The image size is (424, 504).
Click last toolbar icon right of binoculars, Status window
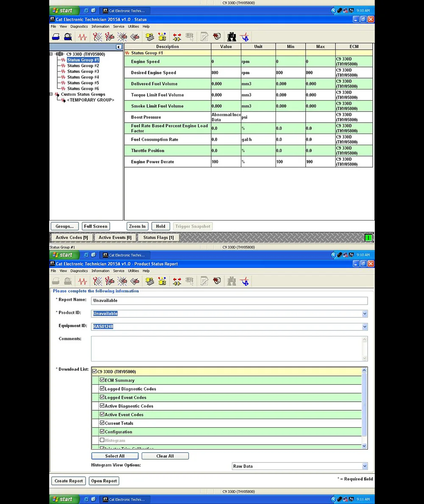tap(245, 37)
